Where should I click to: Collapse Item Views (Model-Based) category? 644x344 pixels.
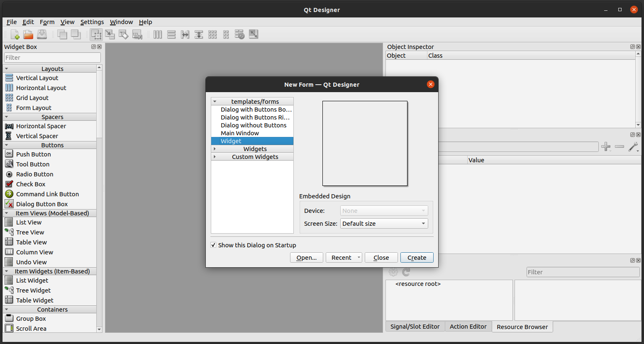(x=6, y=213)
